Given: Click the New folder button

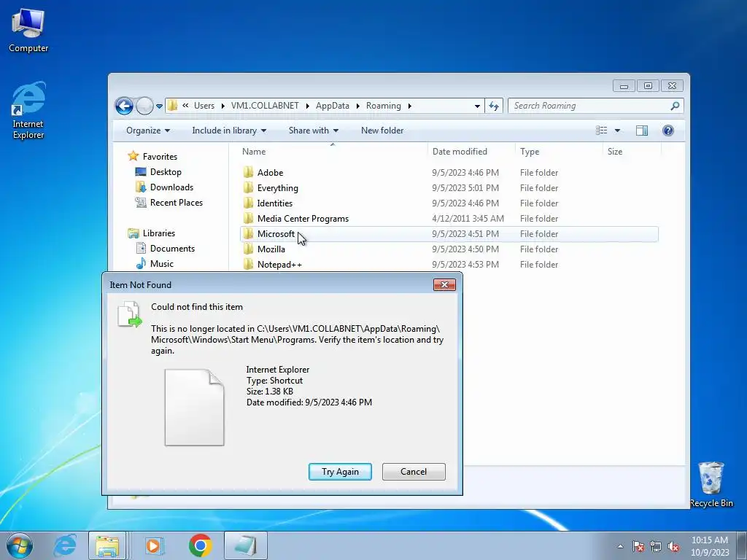Looking at the screenshot, I should click(382, 131).
